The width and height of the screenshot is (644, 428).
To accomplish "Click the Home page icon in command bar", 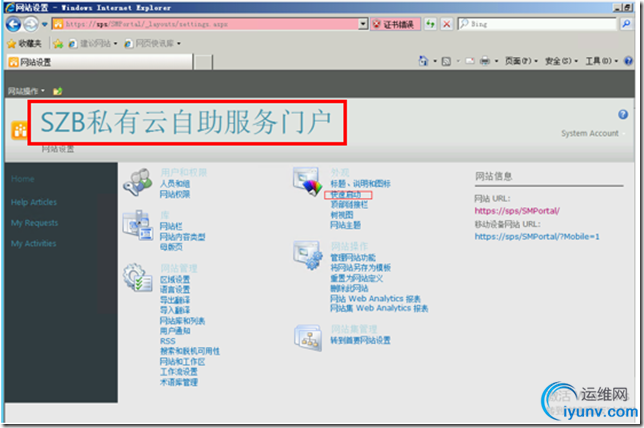I will click(x=423, y=61).
